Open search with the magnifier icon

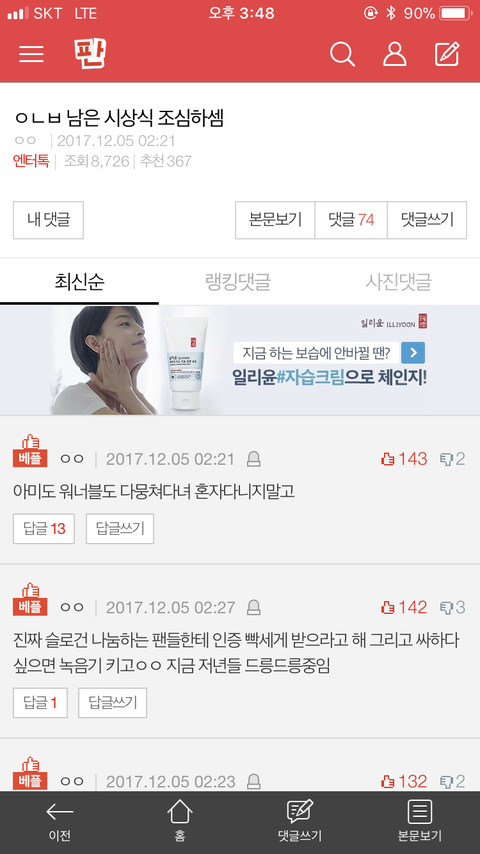click(342, 54)
